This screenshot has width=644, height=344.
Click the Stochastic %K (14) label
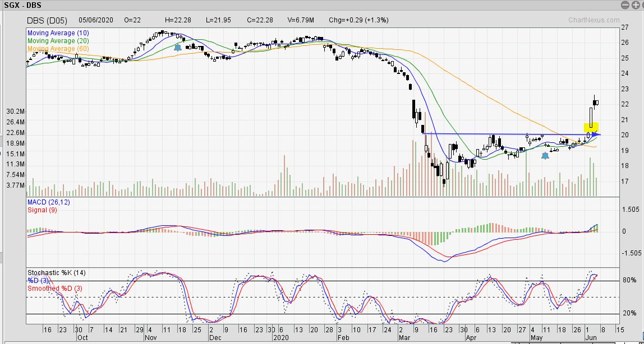click(x=56, y=273)
